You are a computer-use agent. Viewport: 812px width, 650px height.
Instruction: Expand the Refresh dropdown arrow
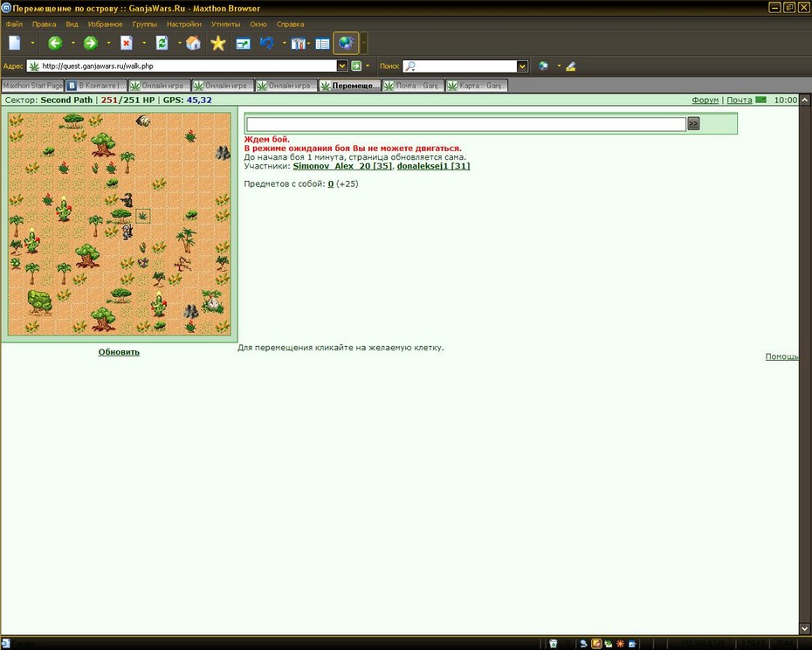pyautogui.click(x=179, y=43)
